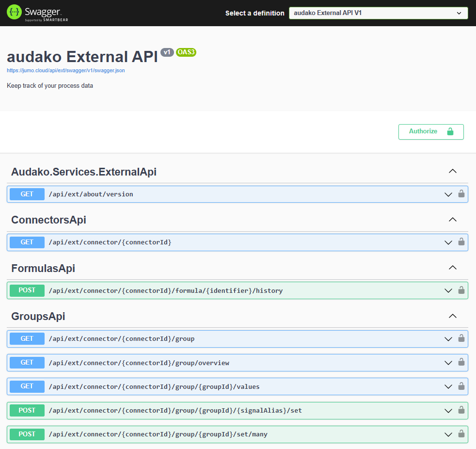Open the swagger.json link
The image size is (476, 449).
click(65, 70)
